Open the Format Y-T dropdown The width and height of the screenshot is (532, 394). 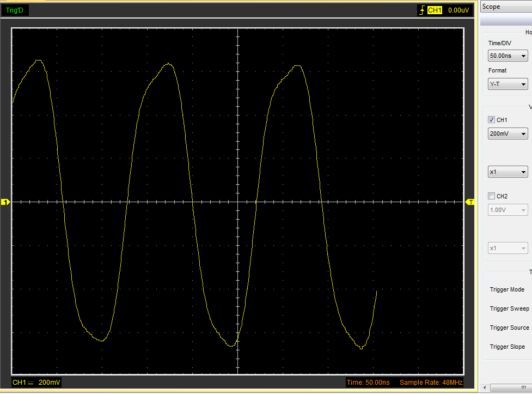pyautogui.click(x=507, y=84)
